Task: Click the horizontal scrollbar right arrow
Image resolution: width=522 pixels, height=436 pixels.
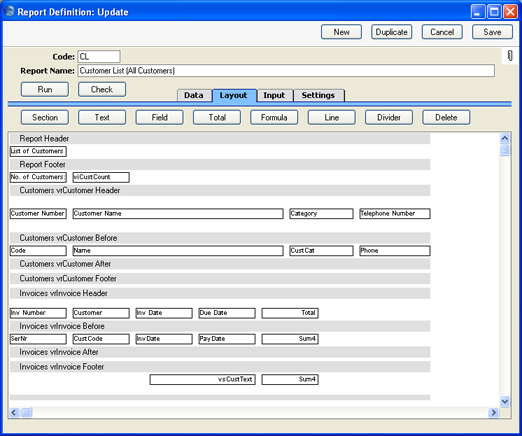Action: click(493, 413)
